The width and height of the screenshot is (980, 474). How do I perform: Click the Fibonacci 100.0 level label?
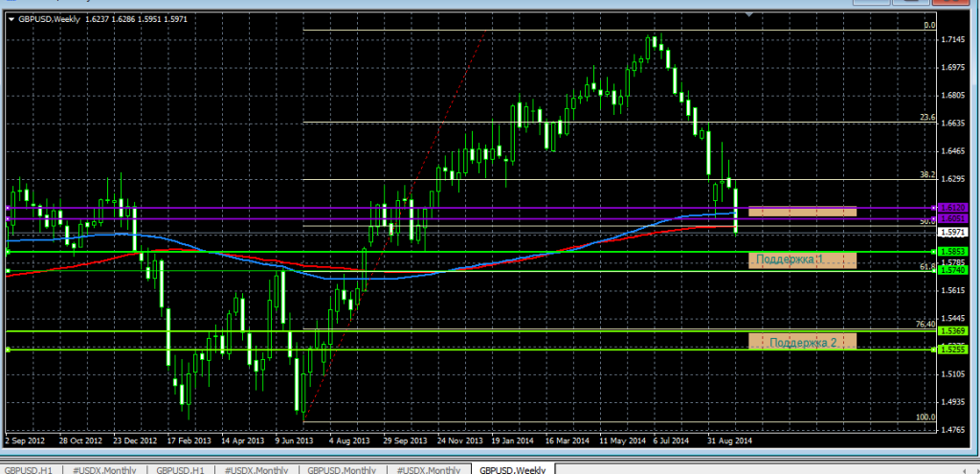point(924,418)
